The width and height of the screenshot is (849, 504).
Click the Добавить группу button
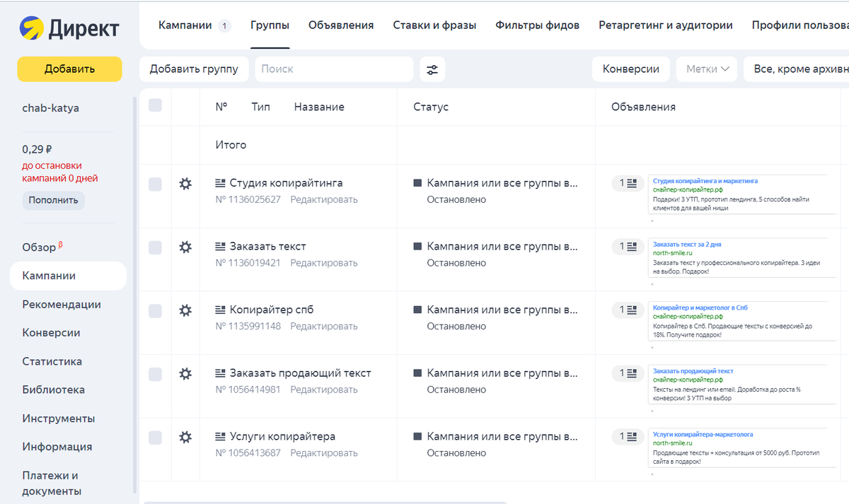click(x=194, y=69)
